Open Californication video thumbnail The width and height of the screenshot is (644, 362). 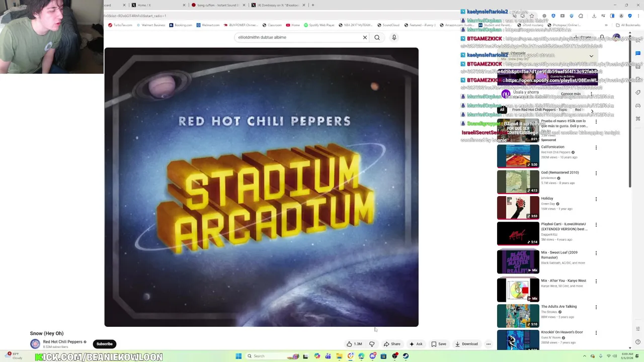tap(518, 156)
